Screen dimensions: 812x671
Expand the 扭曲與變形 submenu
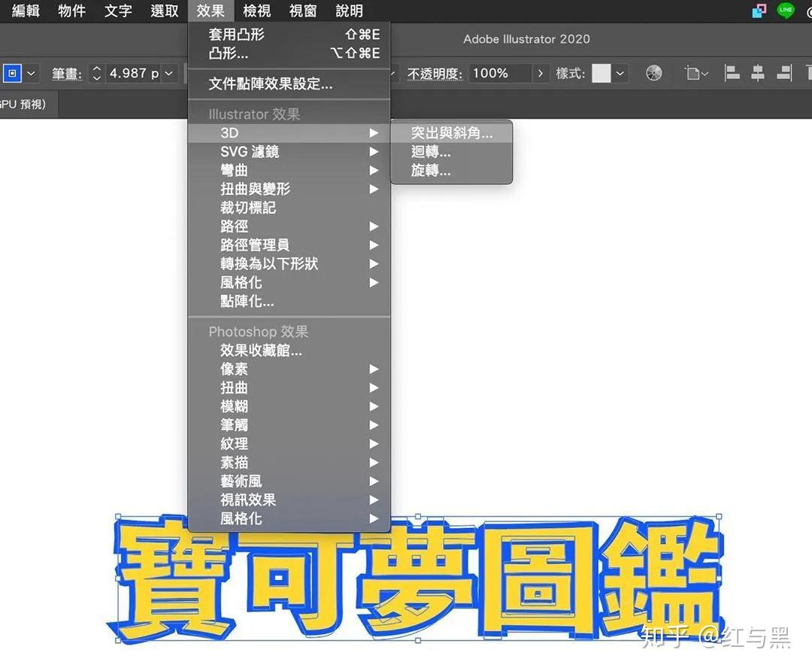pyautogui.click(x=289, y=189)
